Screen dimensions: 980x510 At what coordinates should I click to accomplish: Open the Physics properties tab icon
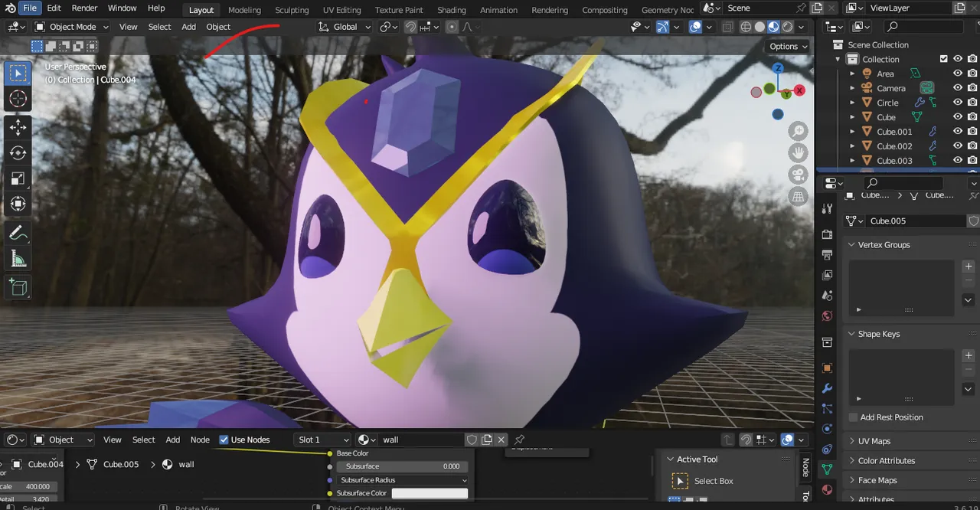(827, 429)
